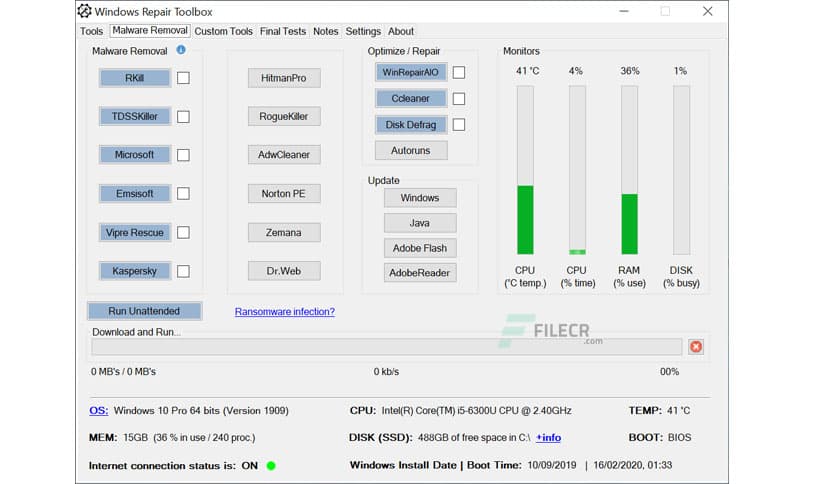836x484 pixels.
Task: Click the CPU temperature monitor bar
Action: pos(525,170)
